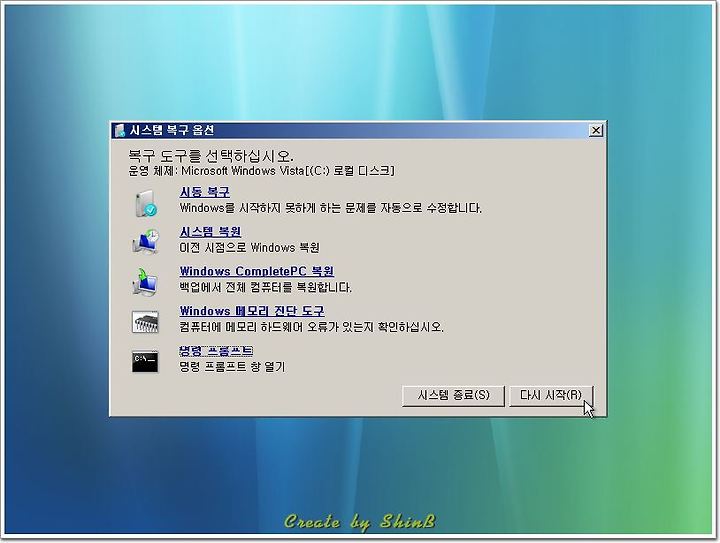Open the 명령 프롬프트 link
Viewport: 720px width, 543px height.
point(216,351)
